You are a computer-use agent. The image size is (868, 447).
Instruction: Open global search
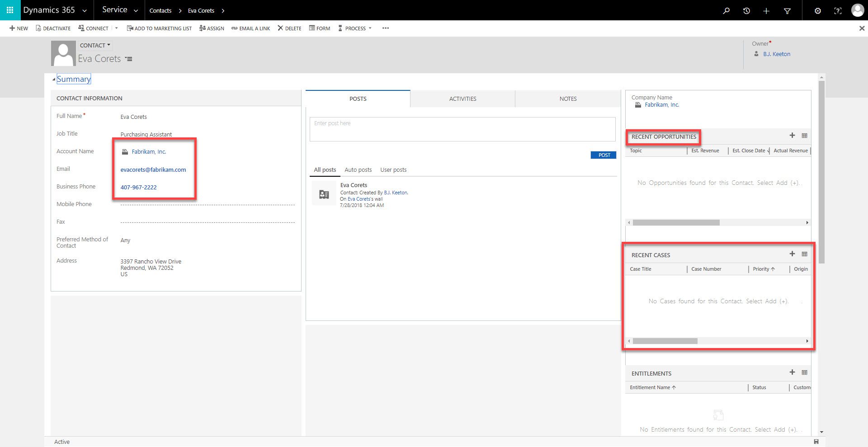[726, 10]
